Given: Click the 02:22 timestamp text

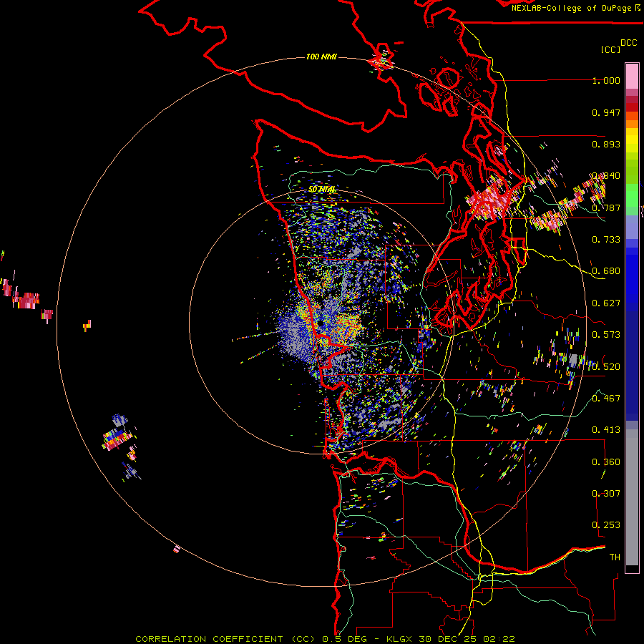Looking at the screenshot, I should pyautogui.click(x=499, y=639).
